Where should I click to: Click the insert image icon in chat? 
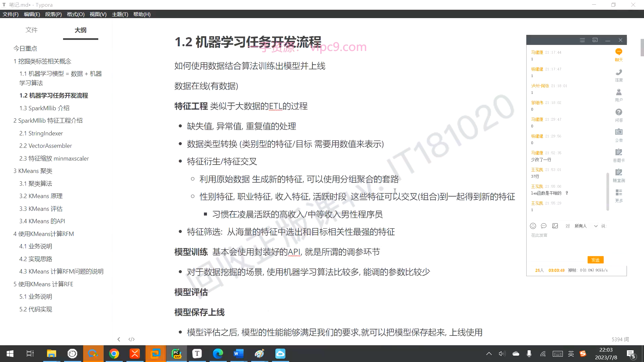555,226
